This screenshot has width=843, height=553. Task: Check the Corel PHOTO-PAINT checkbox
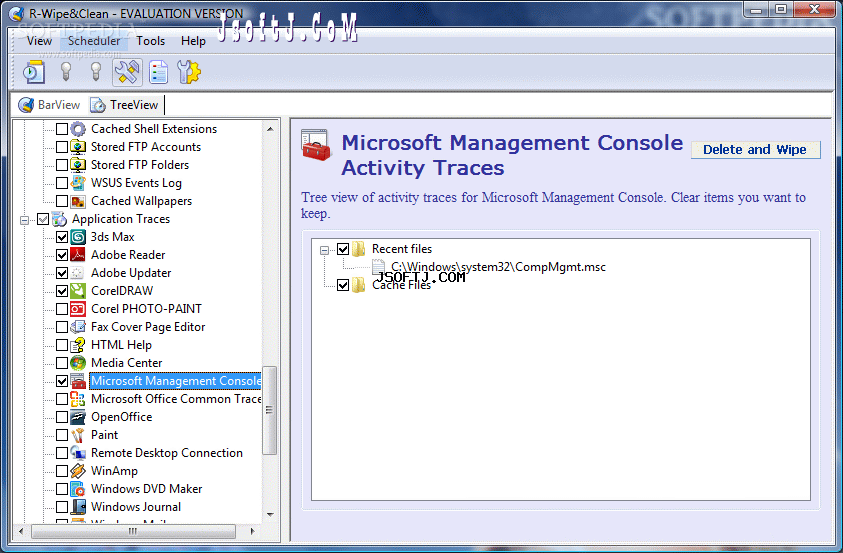coord(62,309)
